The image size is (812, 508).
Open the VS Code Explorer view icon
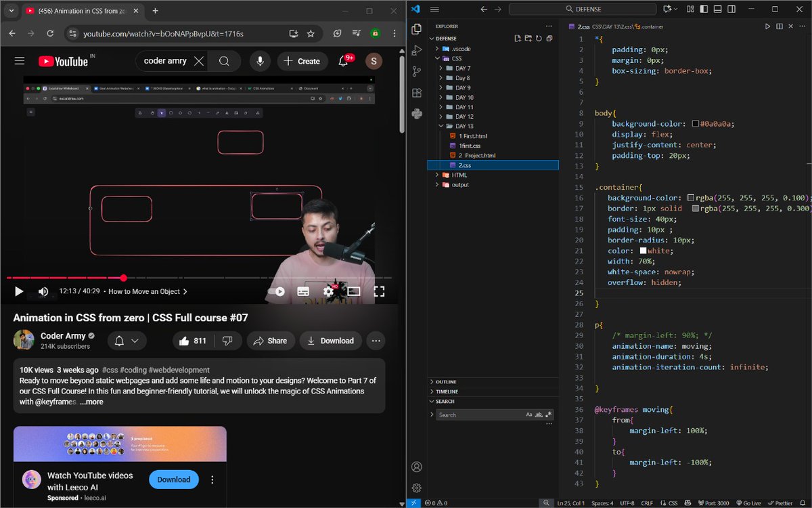click(416, 29)
